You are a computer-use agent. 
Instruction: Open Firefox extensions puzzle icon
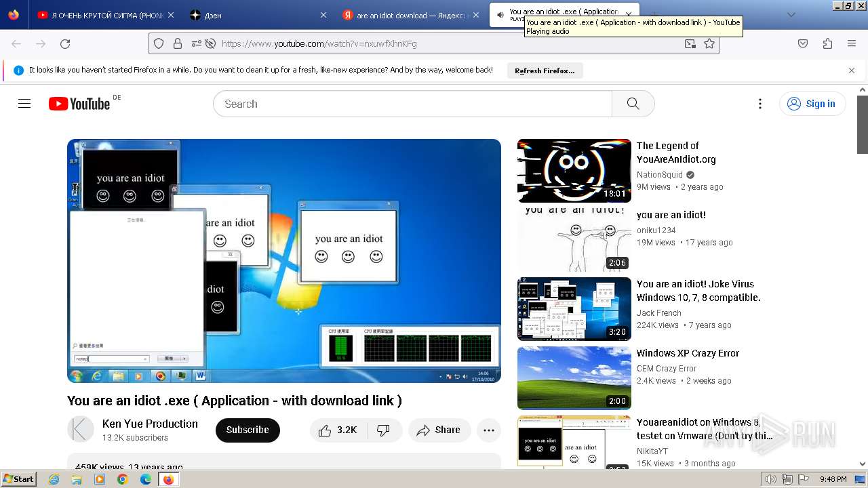827,43
